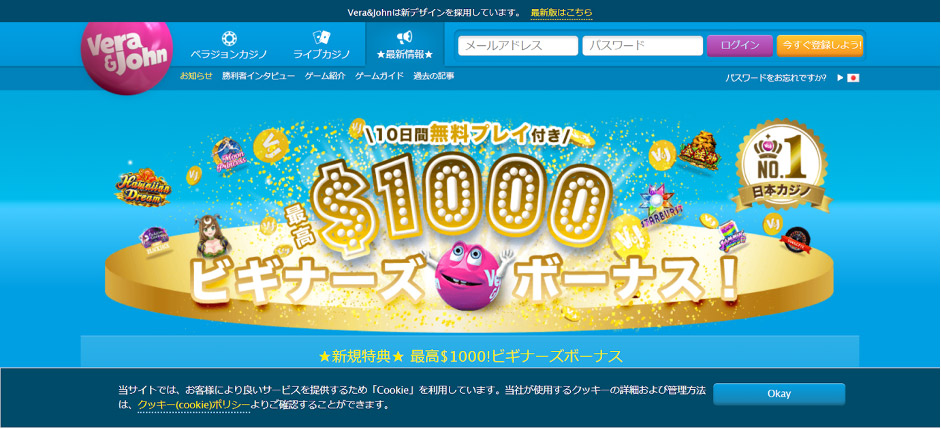Open ライブカジノ playing cards icon
The image size is (941, 429).
322,38
